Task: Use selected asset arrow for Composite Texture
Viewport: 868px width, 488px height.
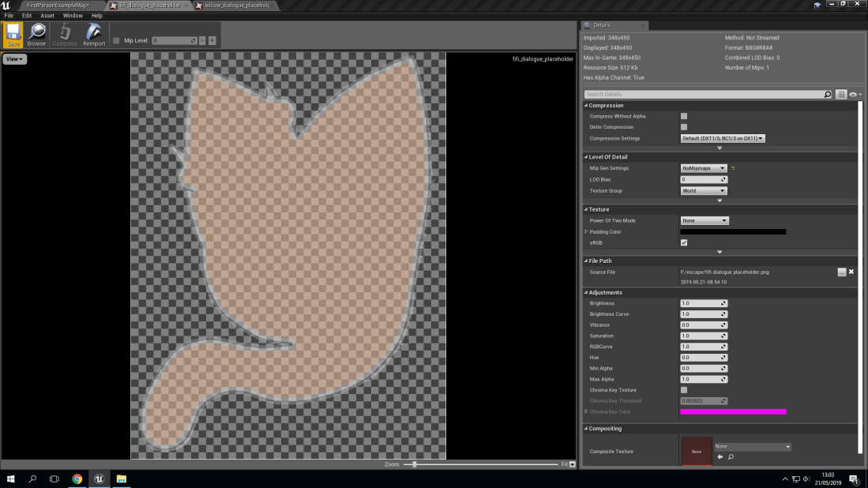Action: click(720, 456)
